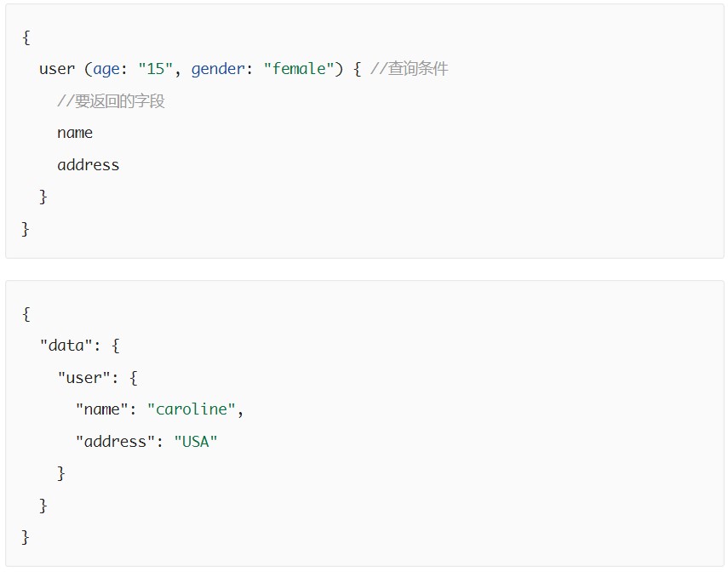Click the quoted "address" key in the response
This screenshot has height=572, width=728.
click(x=116, y=441)
